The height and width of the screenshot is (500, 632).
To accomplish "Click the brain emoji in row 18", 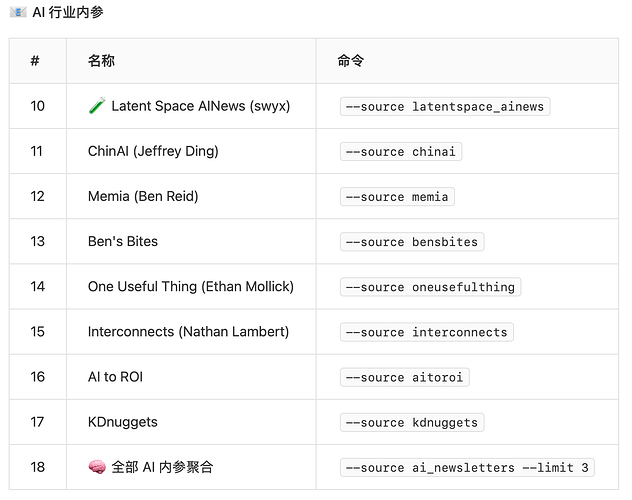I will pyautogui.click(x=97, y=467).
